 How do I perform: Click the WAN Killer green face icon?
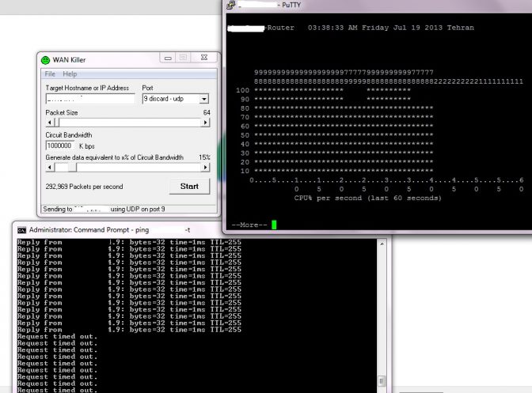(45, 59)
